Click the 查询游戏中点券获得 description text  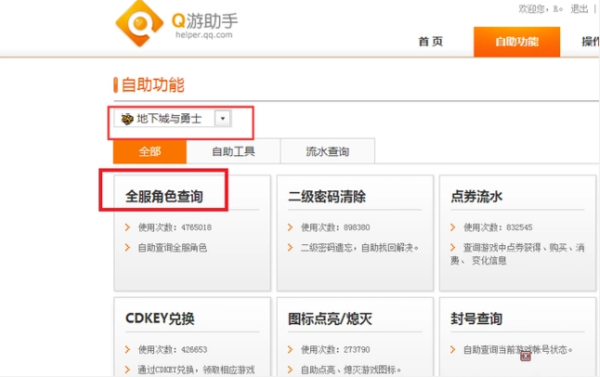coord(517,254)
